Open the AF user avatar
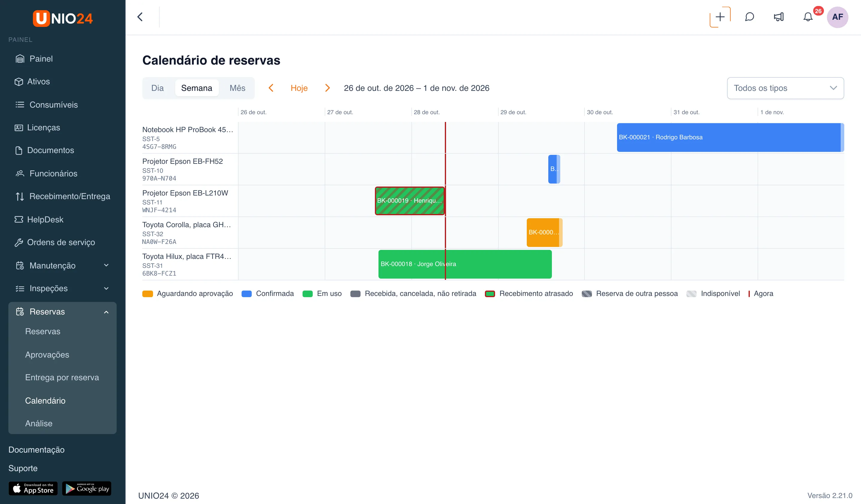The width and height of the screenshot is (861, 504). [837, 17]
